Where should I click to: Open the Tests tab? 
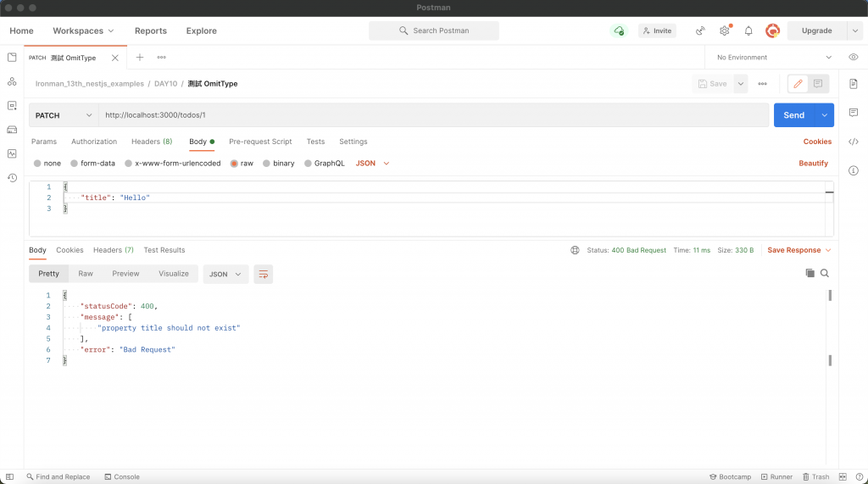point(315,142)
